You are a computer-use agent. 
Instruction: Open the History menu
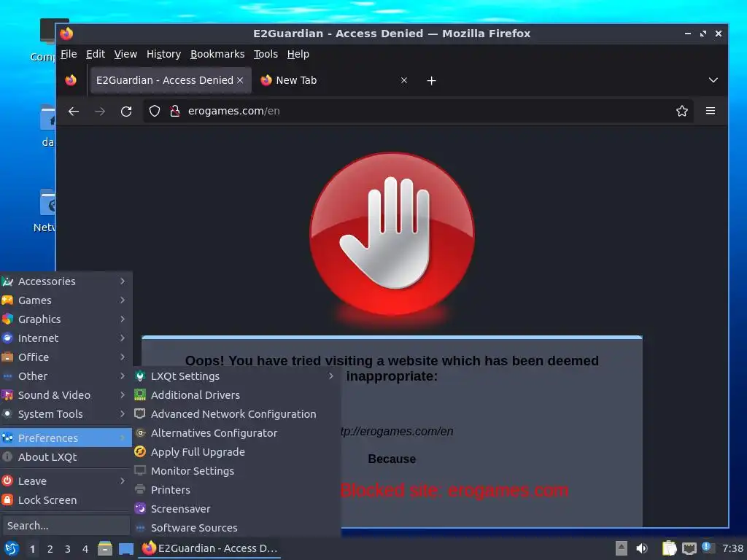click(163, 54)
